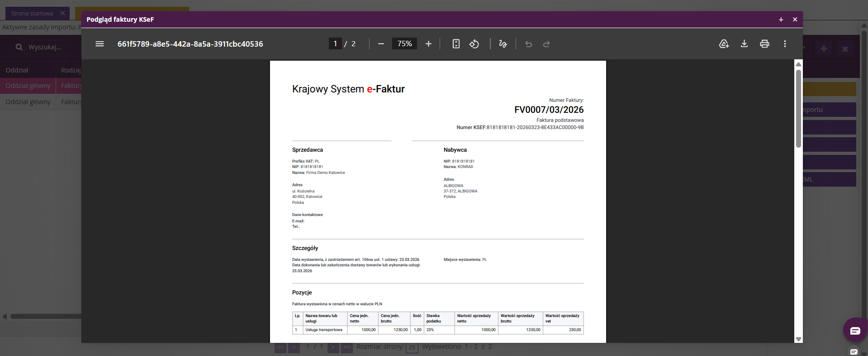
Task: Maximize the Podgląd faktury KSeF dialog
Action: 781,19
